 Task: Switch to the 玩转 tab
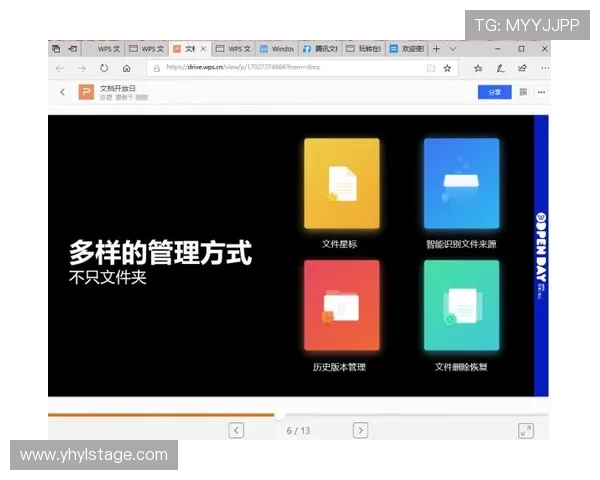pos(364,49)
